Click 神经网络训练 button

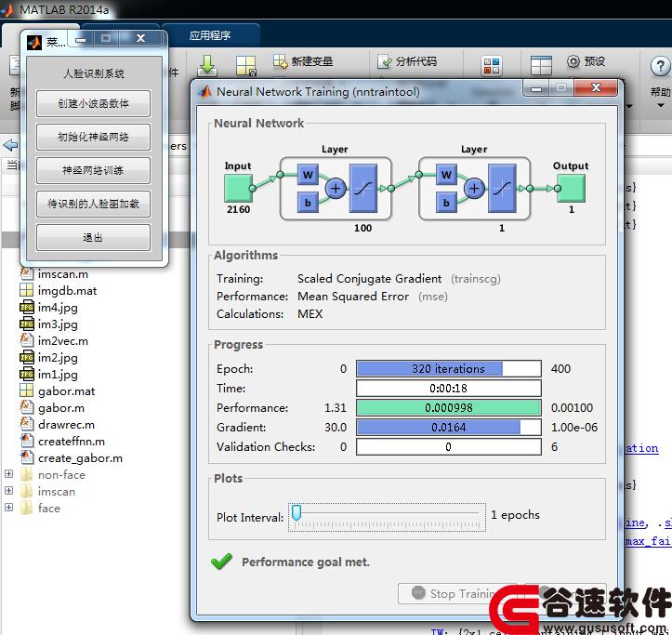point(94,170)
